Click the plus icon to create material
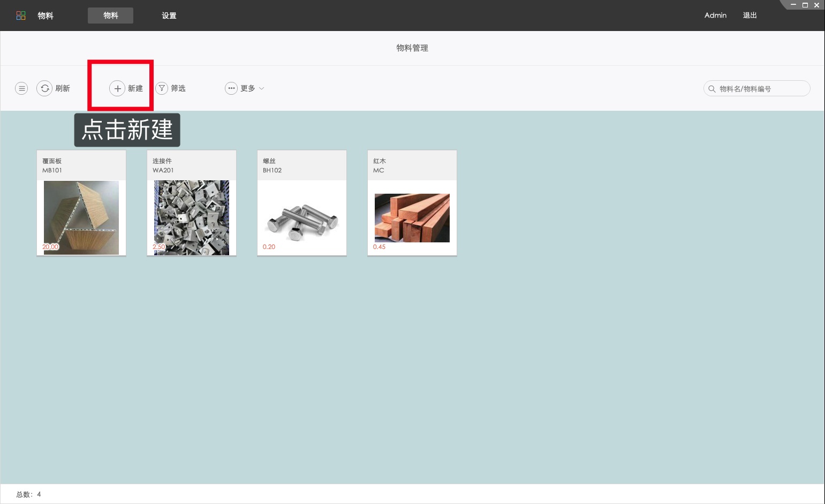 (117, 88)
